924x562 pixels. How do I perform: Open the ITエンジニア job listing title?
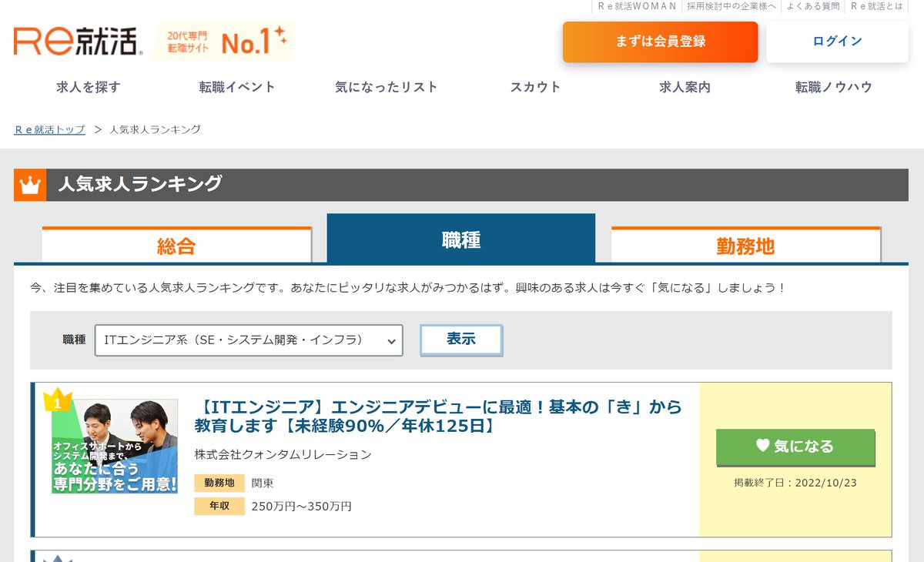(x=438, y=416)
